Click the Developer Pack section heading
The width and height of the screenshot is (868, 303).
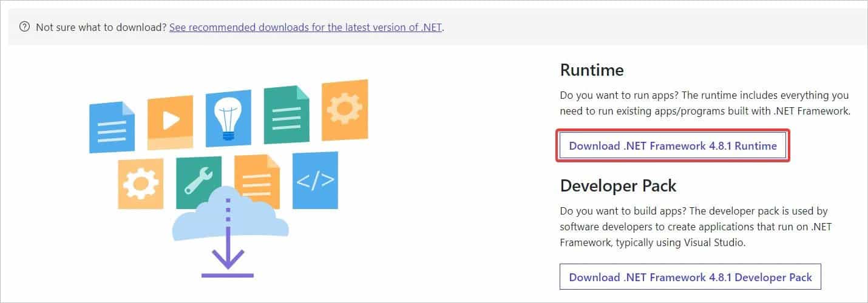618,185
